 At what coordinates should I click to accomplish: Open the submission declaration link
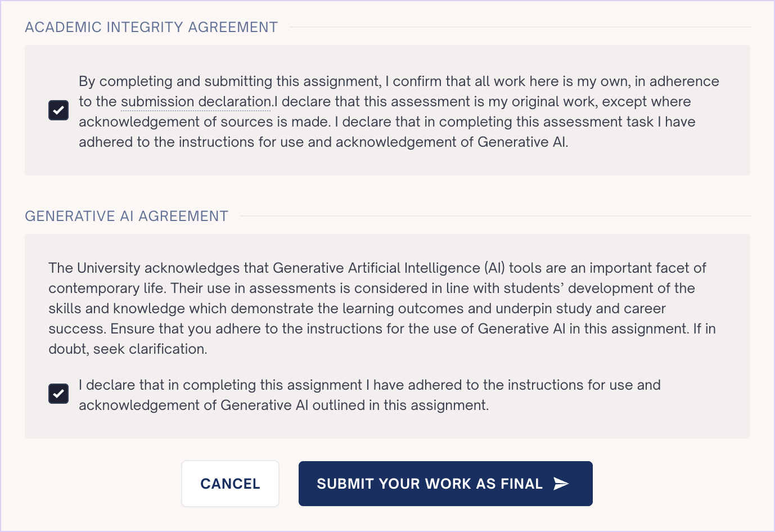click(x=195, y=101)
